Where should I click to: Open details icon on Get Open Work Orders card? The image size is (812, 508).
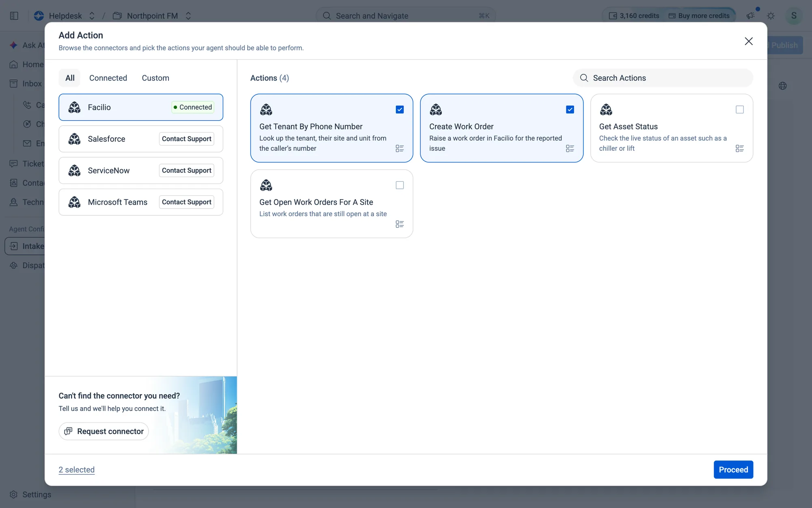(x=400, y=224)
